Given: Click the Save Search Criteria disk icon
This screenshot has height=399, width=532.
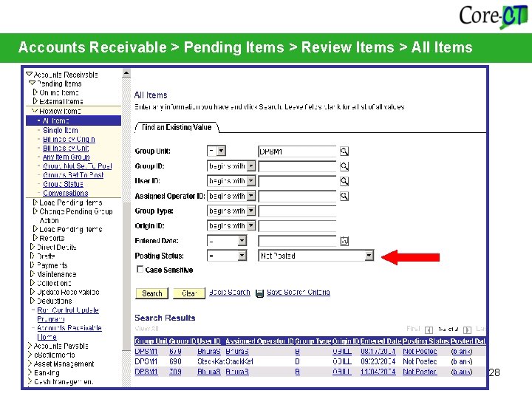Looking at the screenshot, I should (259, 293).
